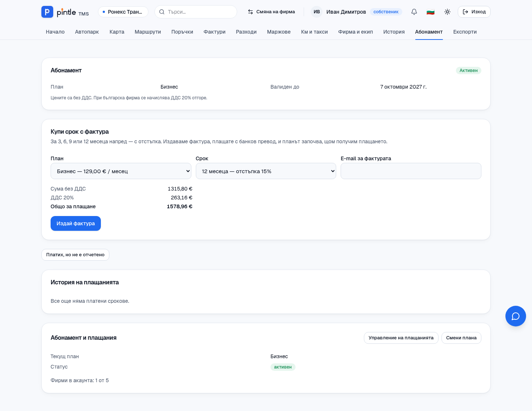Click the text Фирми в акаунта: 1 от 5
The height and width of the screenshot is (411, 532).
point(80,380)
